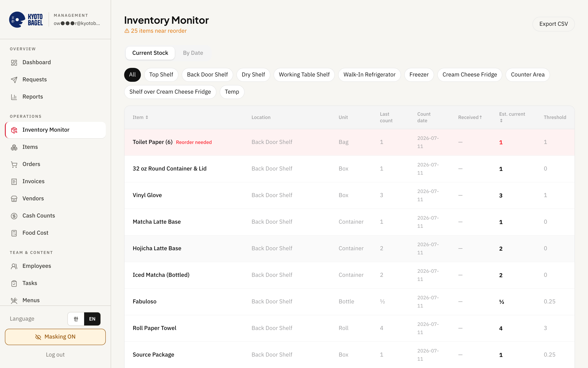The image size is (588, 368).
Task: Export inventory as CSV
Action: click(x=553, y=24)
